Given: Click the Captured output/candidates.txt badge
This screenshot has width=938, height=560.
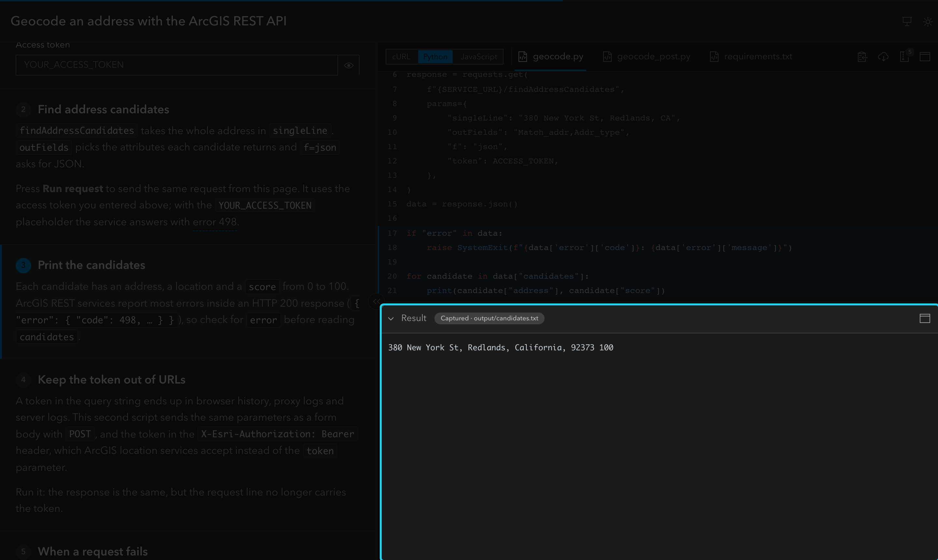Looking at the screenshot, I should coord(489,318).
